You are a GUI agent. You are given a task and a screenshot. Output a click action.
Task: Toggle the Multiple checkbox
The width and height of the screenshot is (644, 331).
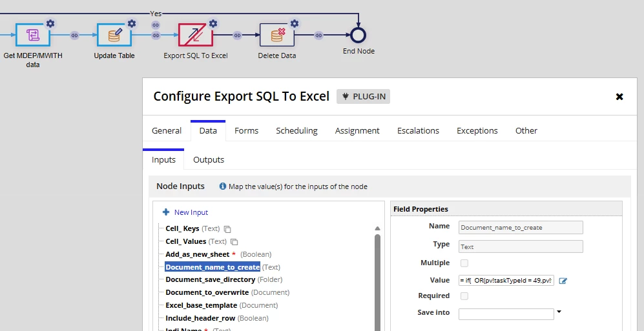(x=464, y=263)
